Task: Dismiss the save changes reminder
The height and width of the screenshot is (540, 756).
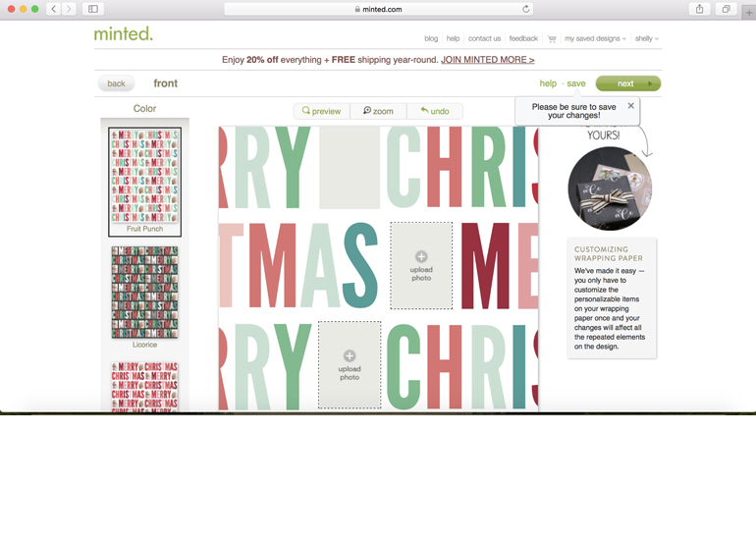Action: [630, 106]
